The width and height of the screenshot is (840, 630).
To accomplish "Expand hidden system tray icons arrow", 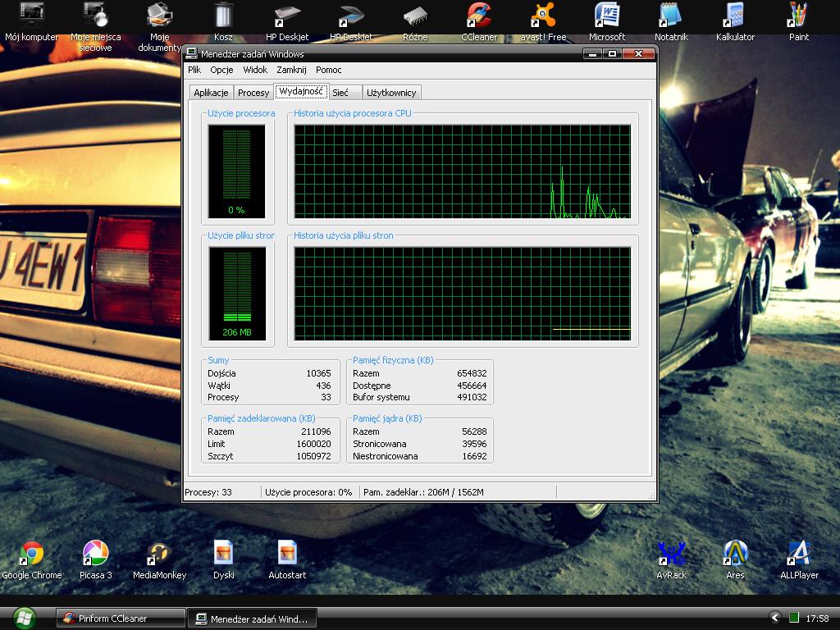I will tap(774, 618).
